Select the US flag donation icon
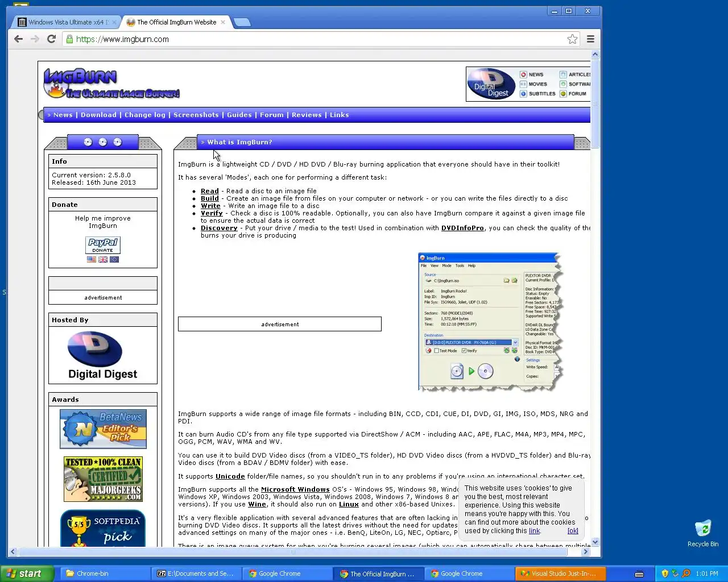This screenshot has height=582, width=728. coord(92,259)
